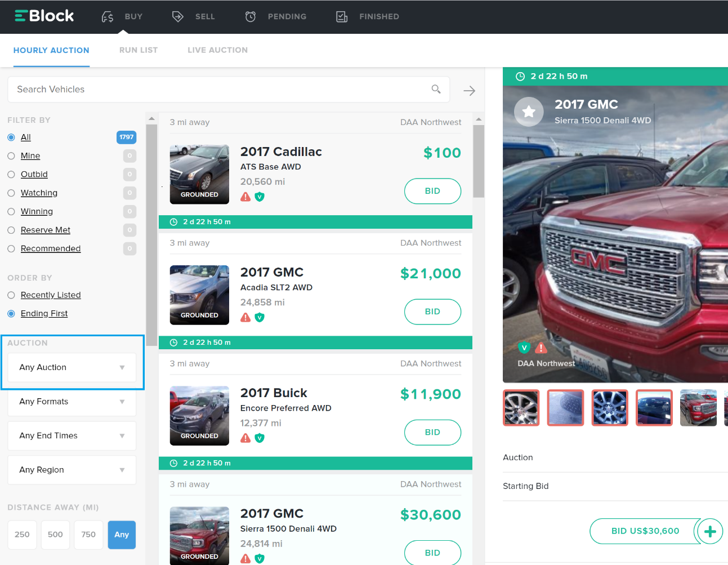Select the Outbid filter radio button
Viewport: 728px width, 565px height.
[11, 175]
